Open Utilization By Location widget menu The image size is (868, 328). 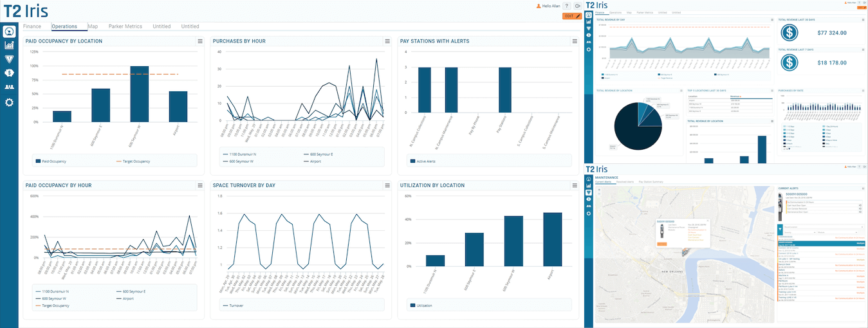click(575, 185)
